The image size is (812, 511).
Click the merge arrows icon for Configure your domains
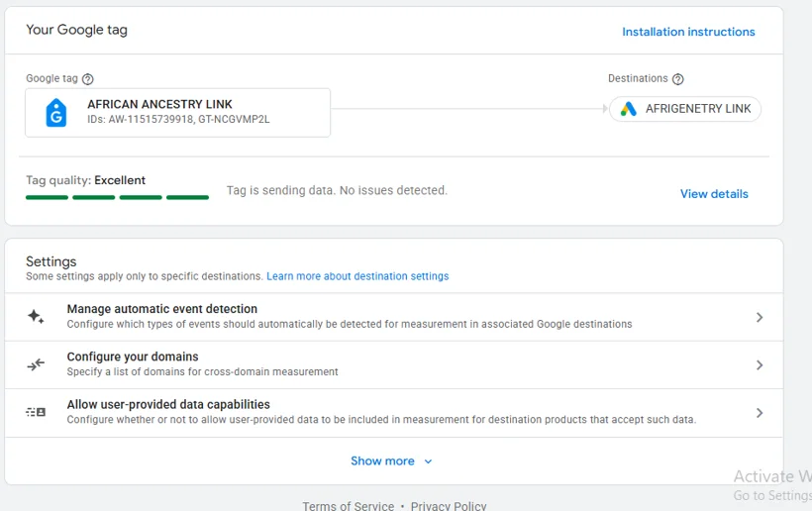(x=36, y=364)
